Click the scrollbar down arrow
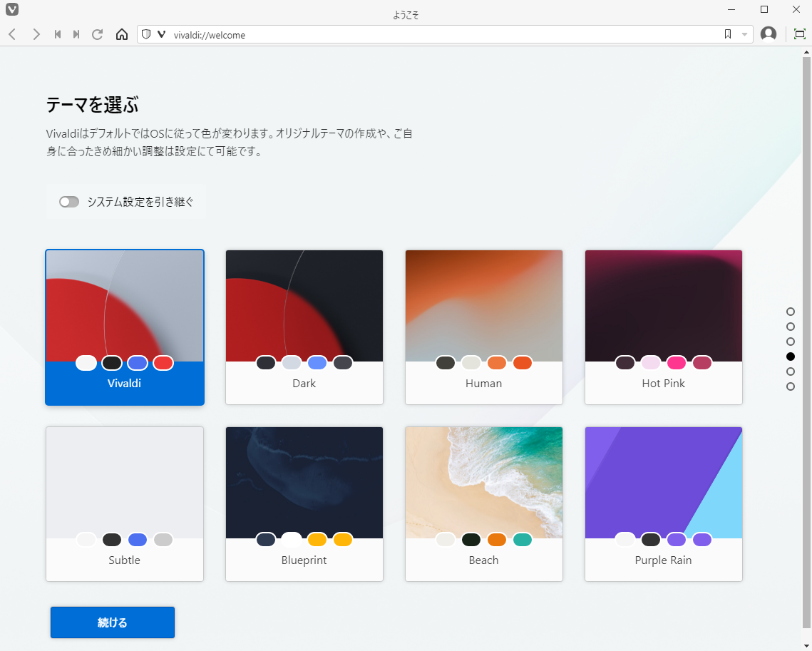The height and width of the screenshot is (651, 812). coord(806,646)
